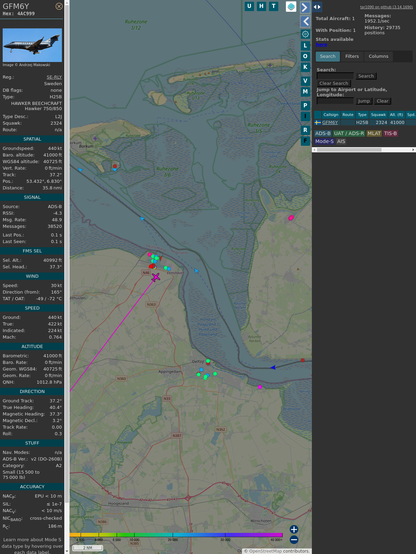Viewport: 416px width, 554px height.
Task: Zoom out with the minus icon
Action: [294, 540]
